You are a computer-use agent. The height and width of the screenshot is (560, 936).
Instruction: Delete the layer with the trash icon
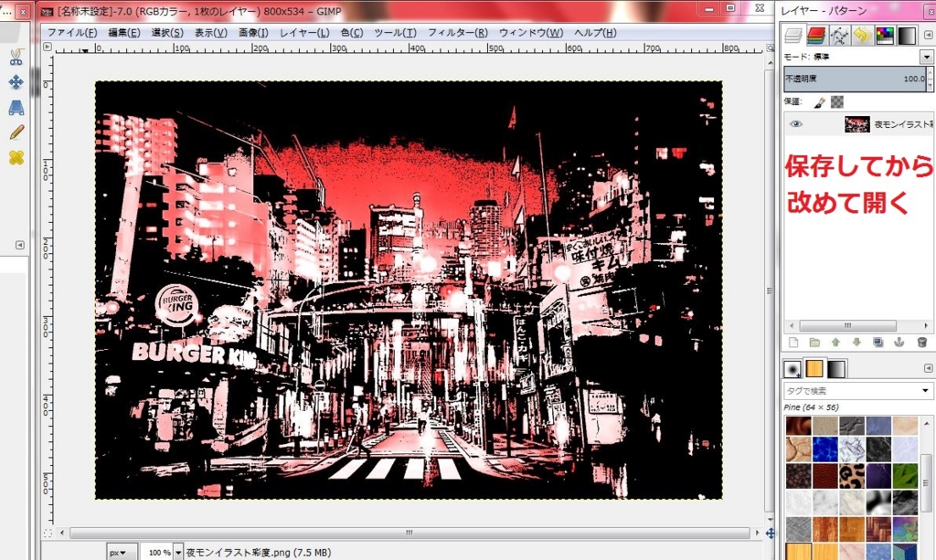pos(921,343)
